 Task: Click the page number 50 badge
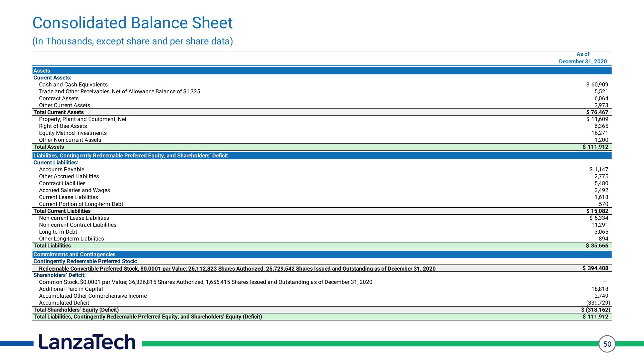607,344
